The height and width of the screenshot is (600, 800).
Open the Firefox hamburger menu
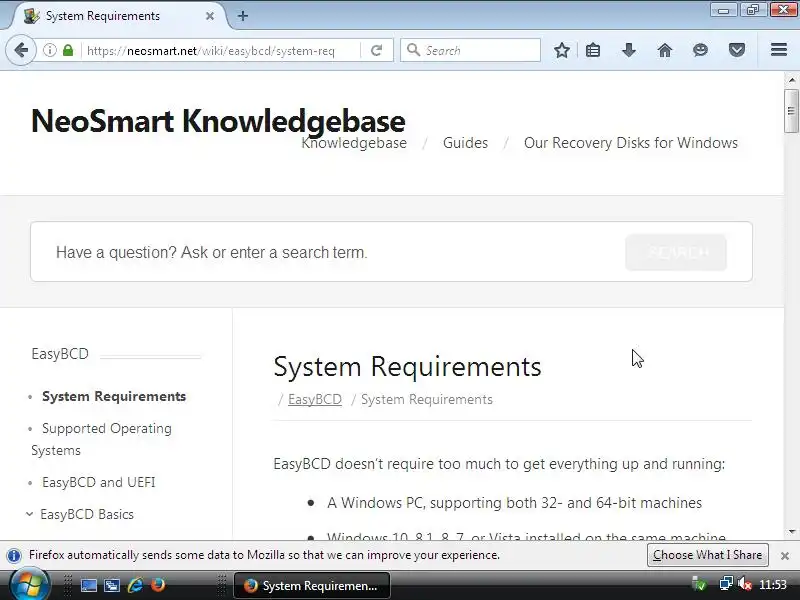coord(779,50)
